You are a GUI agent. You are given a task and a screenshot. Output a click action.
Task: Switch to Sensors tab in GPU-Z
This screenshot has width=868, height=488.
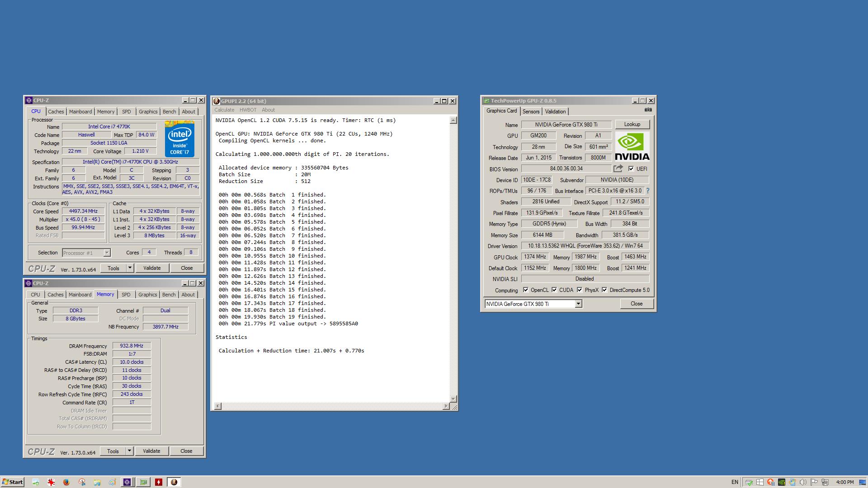(x=531, y=112)
